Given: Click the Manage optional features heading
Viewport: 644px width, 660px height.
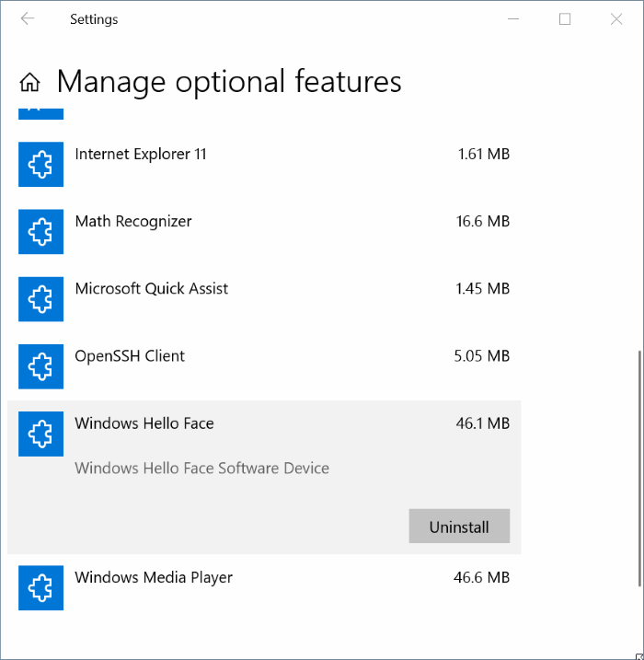Looking at the screenshot, I should point(229,82).
